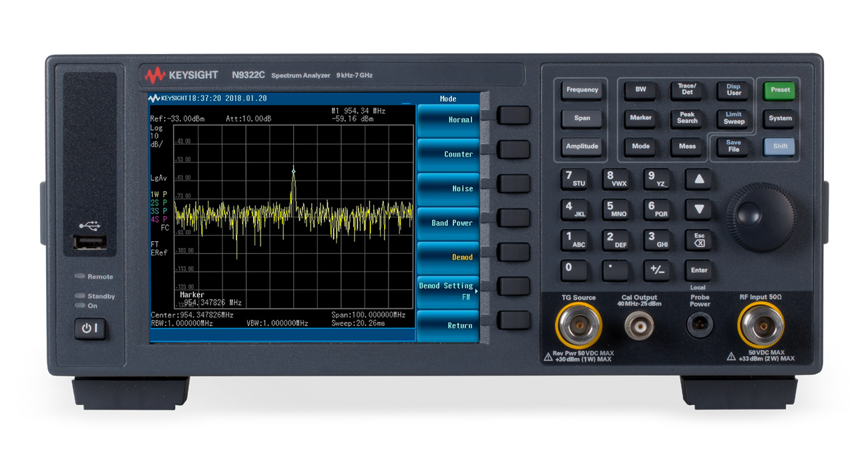Activate Peak Search
This screenshot has height=451, width=868.
tap(686, 118)
